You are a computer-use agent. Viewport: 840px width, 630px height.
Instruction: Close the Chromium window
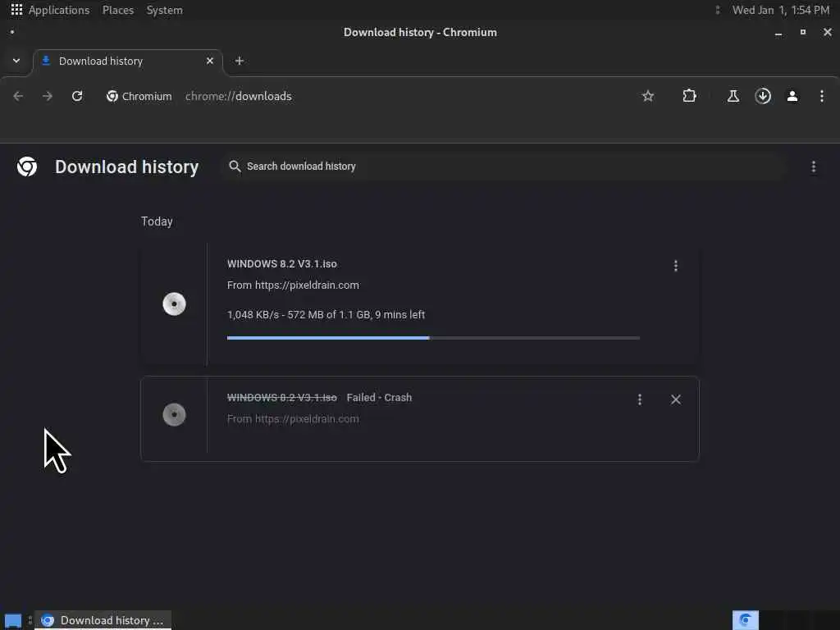[x=827, y=32]
